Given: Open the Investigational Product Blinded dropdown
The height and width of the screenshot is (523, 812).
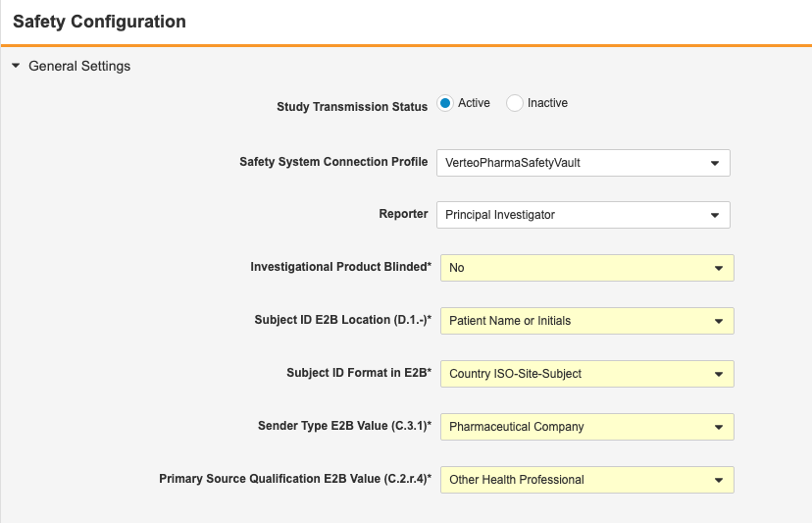Looking at the screenshot, I should pos(586,268).
